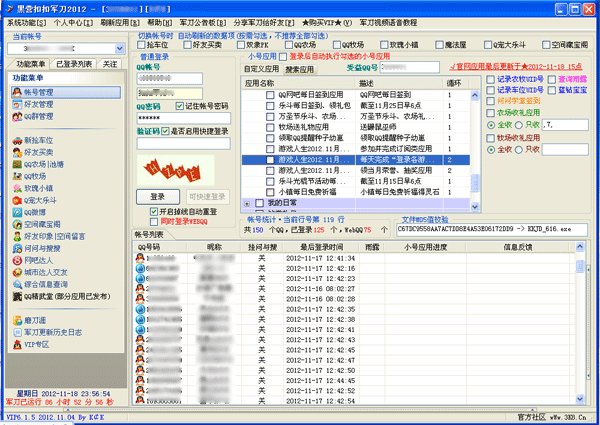Open QQ农场|池塘 sidebar entry
600x425 pixels.
click(x=43, y=164)
